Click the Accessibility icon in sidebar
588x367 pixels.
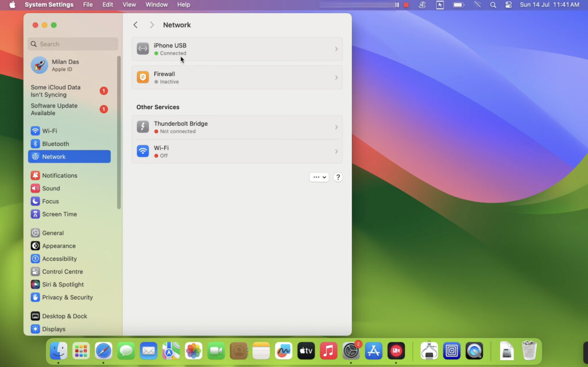(x=36, y=259)
